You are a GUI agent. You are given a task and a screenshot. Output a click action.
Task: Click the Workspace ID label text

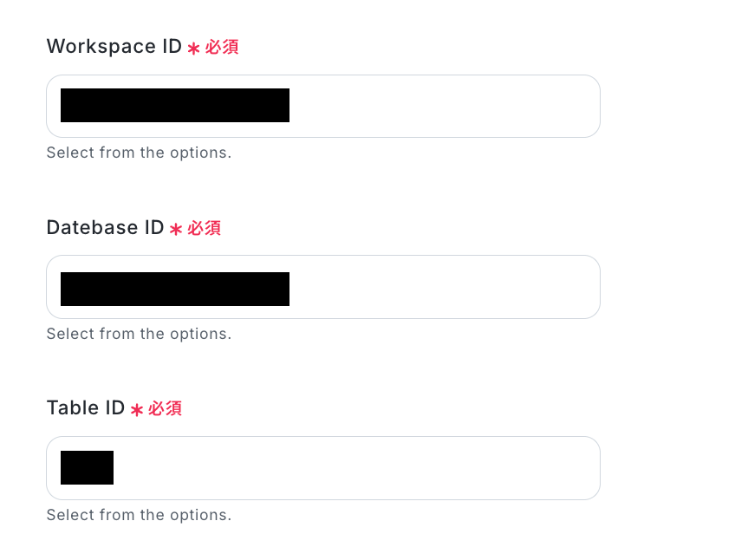pyautogui.click(x=114, y=47)
